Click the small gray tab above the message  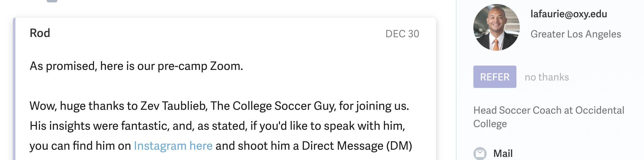(x=52, y=1)
